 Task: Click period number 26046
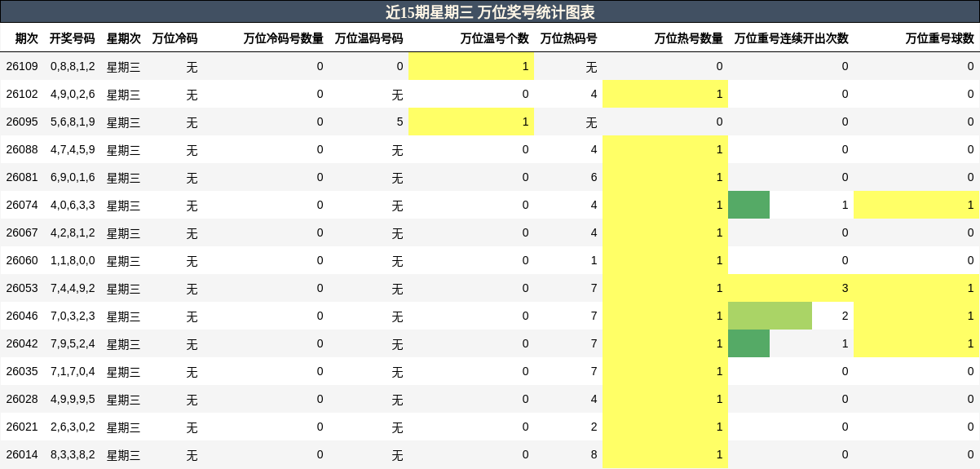[x=22, y=316]
